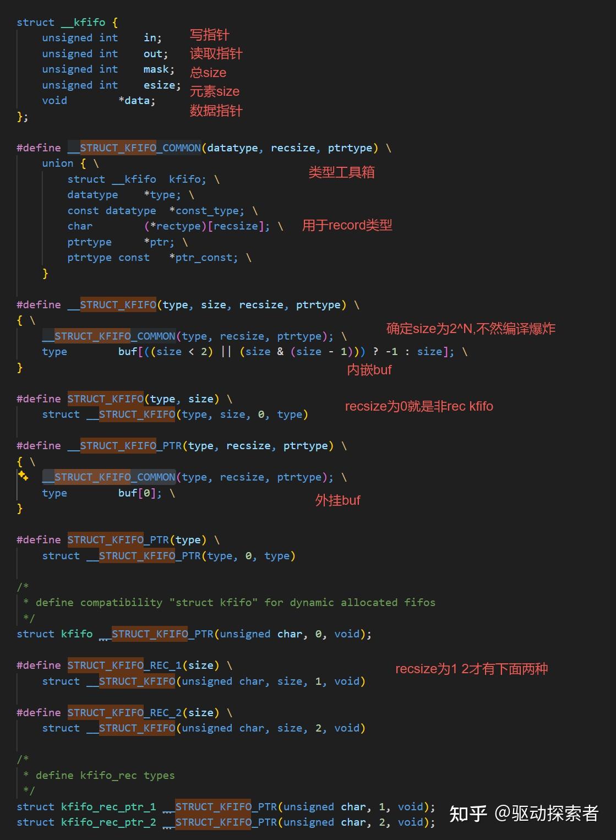Click "struct __STRUCT_KFIFO(unsigned char, size, 1, void)" line

(x=204, y=681)
